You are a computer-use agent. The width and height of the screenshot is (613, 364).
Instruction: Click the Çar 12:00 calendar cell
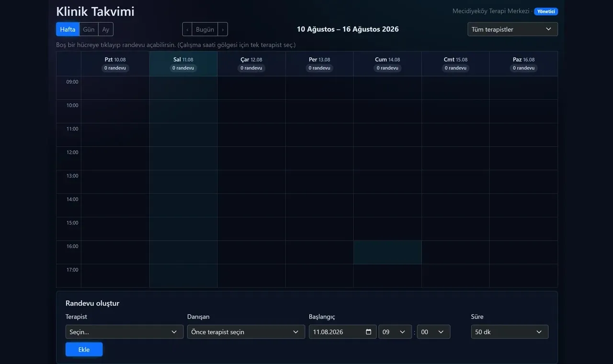point(251,158)
